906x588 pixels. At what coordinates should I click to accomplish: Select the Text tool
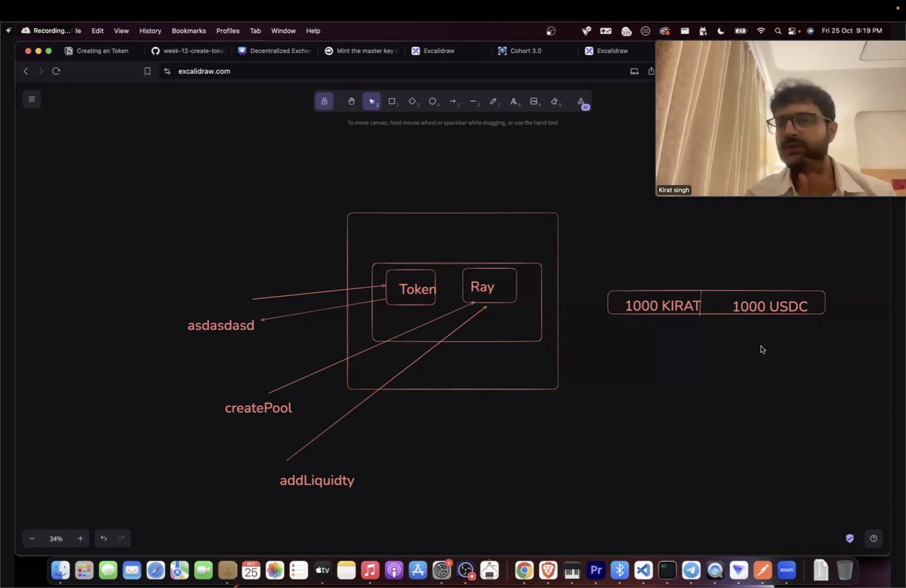[x=513, y=100]
